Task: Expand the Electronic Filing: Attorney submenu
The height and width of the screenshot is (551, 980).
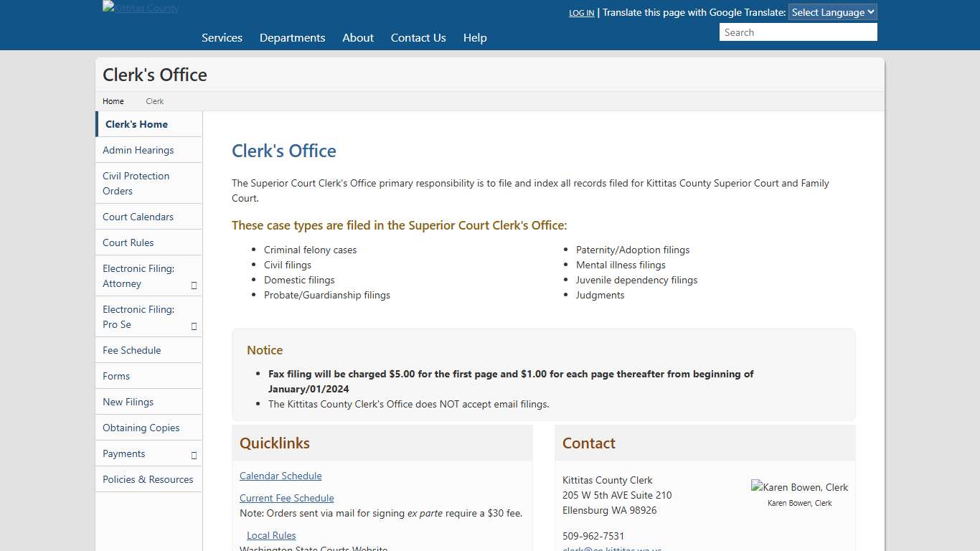Action: click(x=193, y=284)
